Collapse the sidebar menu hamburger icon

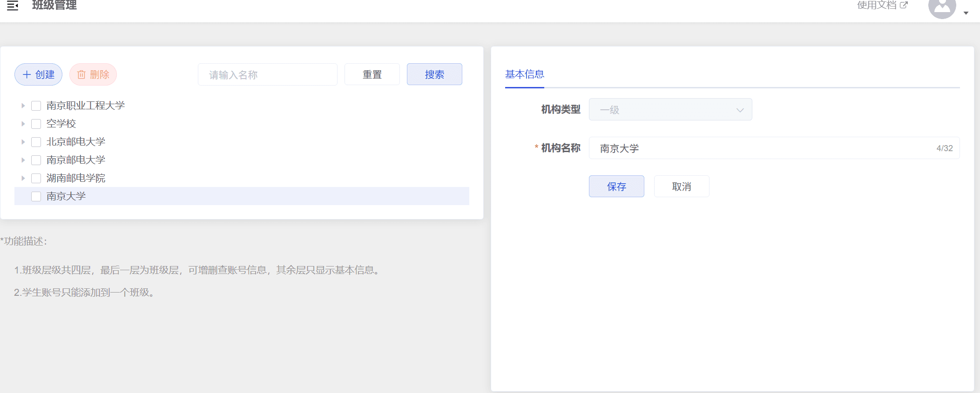tap(13, 6)
